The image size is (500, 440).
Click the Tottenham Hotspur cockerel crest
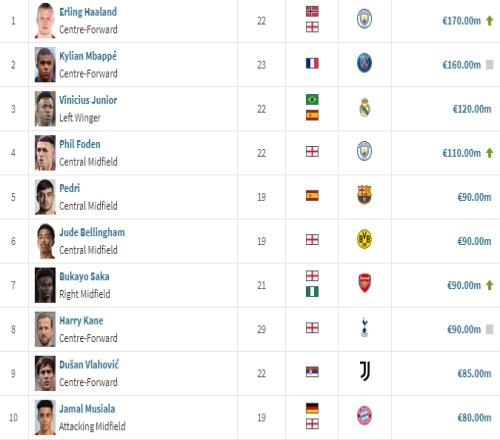coord(365,327)
